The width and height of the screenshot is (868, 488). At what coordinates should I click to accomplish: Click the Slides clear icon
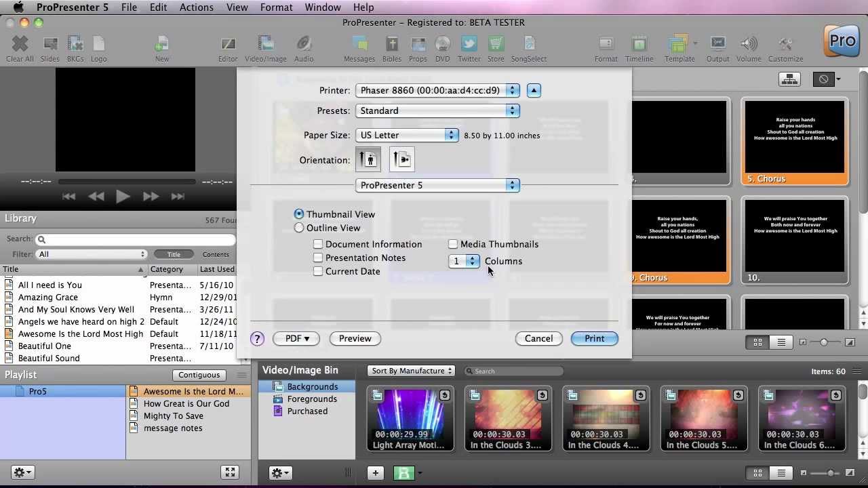click(x=50, y=49)
